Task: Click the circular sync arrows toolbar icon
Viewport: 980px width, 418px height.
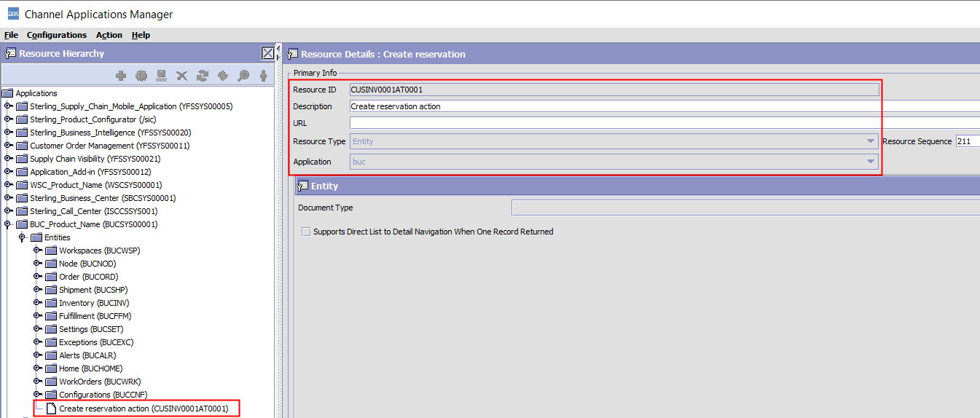Action: tap(223, 76)
